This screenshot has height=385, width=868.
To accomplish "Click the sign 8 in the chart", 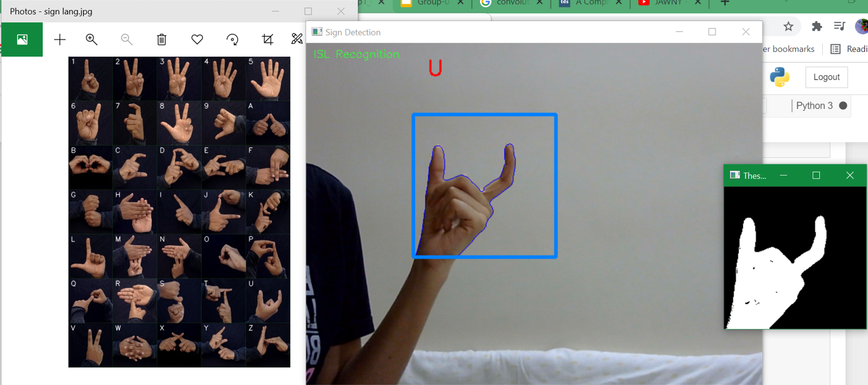I will click(179, 123).
